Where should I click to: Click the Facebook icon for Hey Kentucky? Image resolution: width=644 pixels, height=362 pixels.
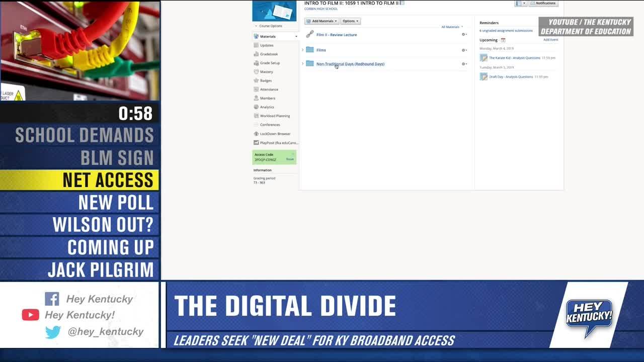point(52,299)
